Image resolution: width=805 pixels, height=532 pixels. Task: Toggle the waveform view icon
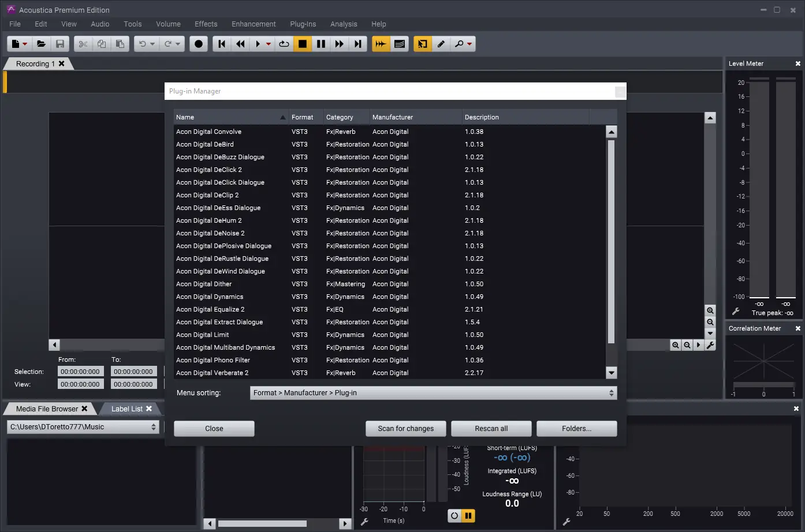[x=381, y=44]
